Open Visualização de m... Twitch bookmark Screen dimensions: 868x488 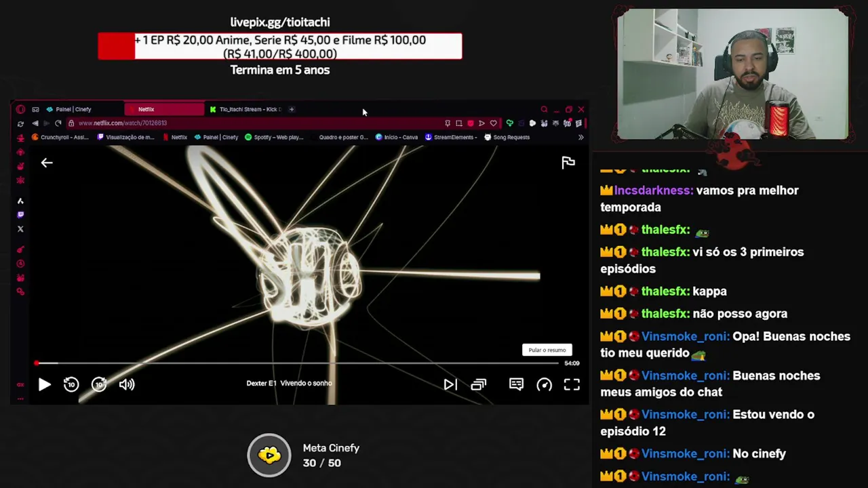click(x=126, y=137)
